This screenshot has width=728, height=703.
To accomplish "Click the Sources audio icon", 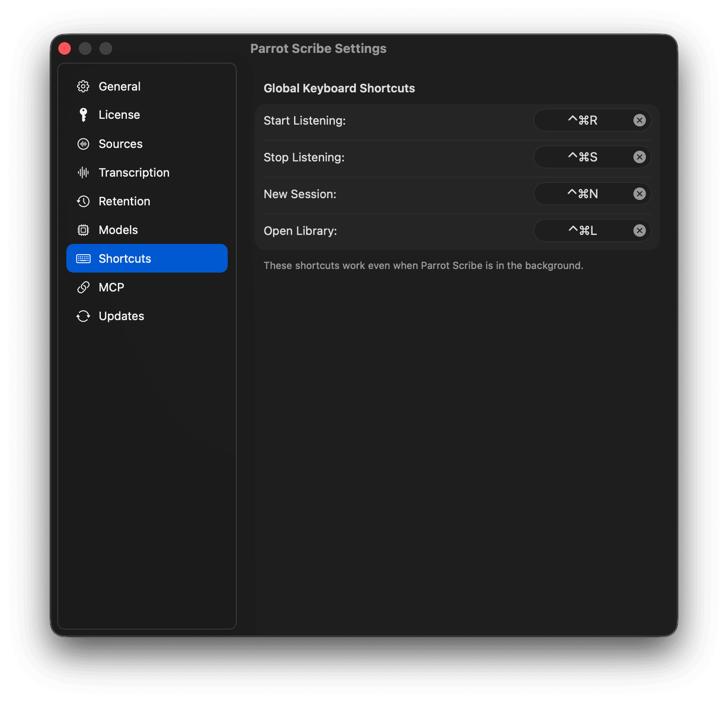I will coord(83,144).
